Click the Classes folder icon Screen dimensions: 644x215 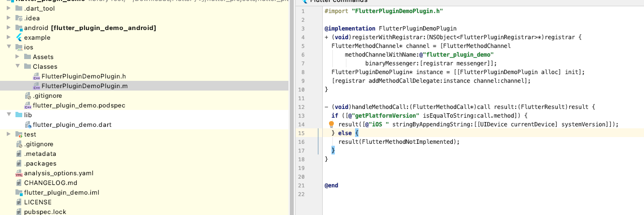click(x=28, y=66)
